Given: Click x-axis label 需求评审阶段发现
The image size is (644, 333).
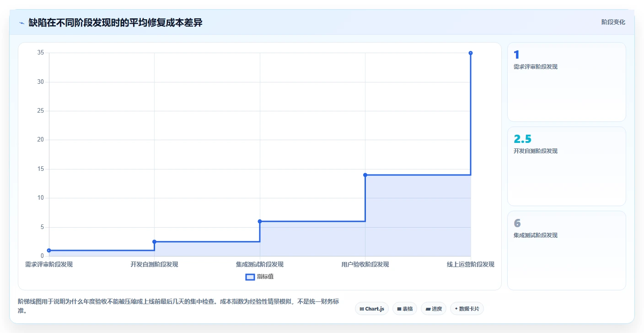Looking at the screenshot, I should pos(49,264).
